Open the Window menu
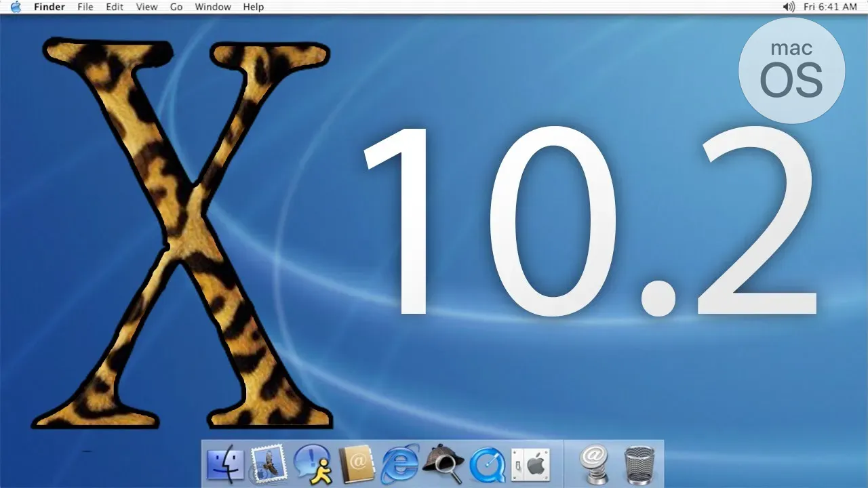The width and height of the screenshot is (868, 488). pyautogui.click(x=213, y=7)
